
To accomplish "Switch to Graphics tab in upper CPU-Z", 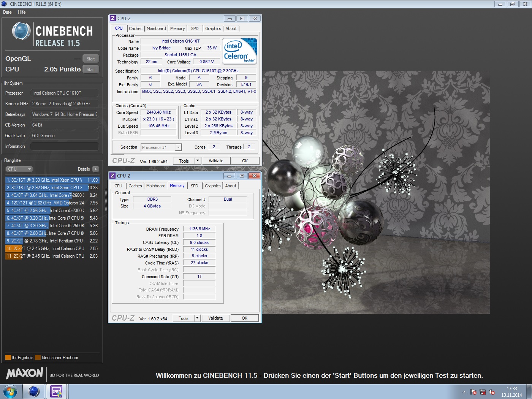I will pyautogui.click(x=213, y=28).
